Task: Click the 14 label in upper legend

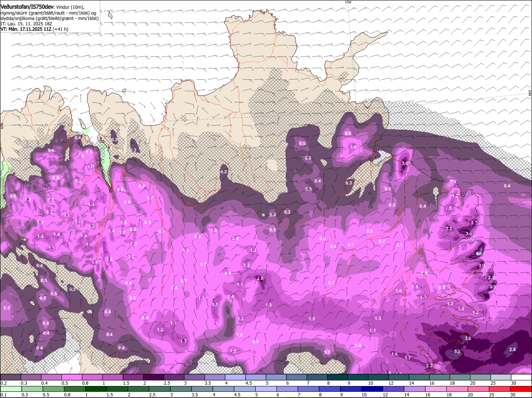Action: click(411, 383)
